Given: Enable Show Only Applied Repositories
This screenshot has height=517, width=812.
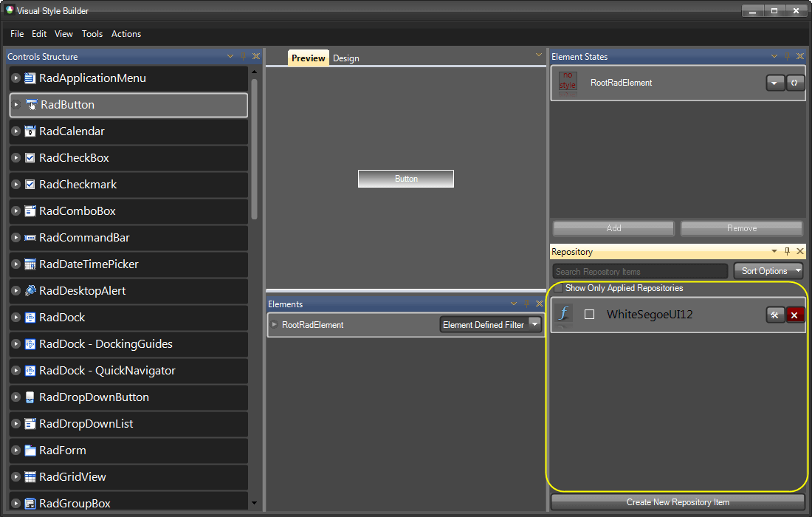Looking at the screenshot, I should [x=559, y=288].
